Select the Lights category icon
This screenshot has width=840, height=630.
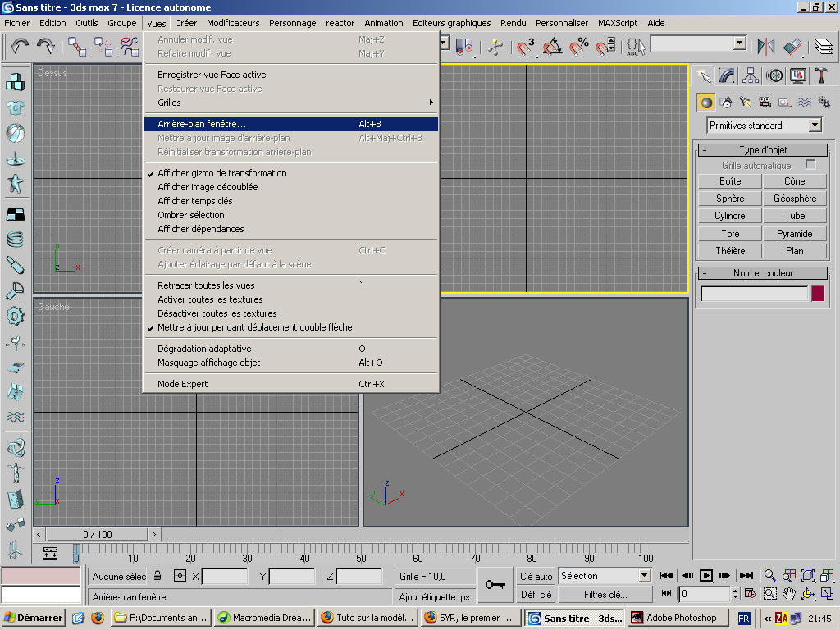click(x=745, y=103)
